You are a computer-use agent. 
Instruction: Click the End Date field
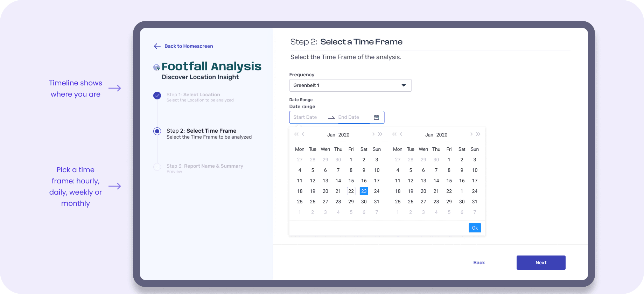(349, 117)
